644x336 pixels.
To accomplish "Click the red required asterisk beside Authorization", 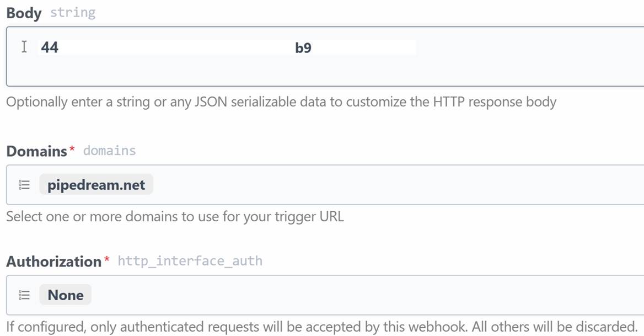I will click(x=107, y=258).
